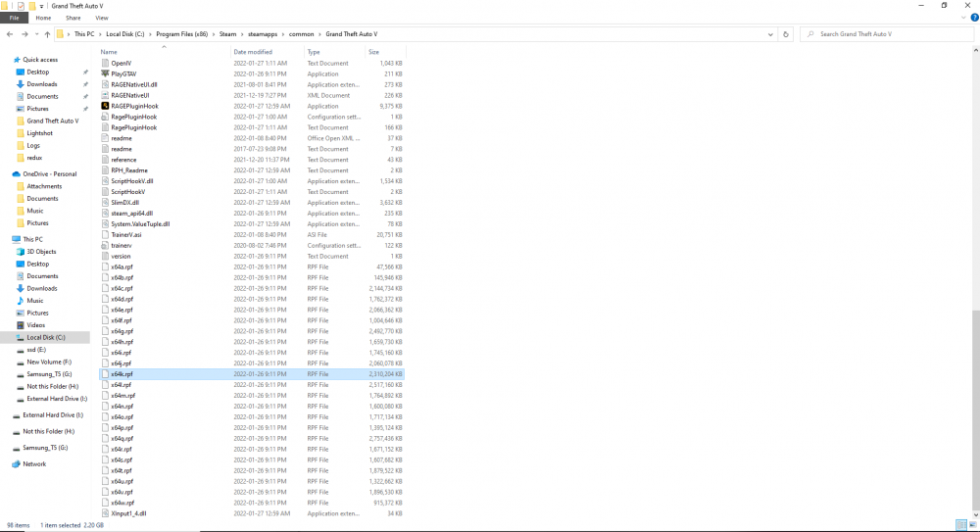Switch to the View ribbon tab
980x532 pixels.
click(101, 18)
